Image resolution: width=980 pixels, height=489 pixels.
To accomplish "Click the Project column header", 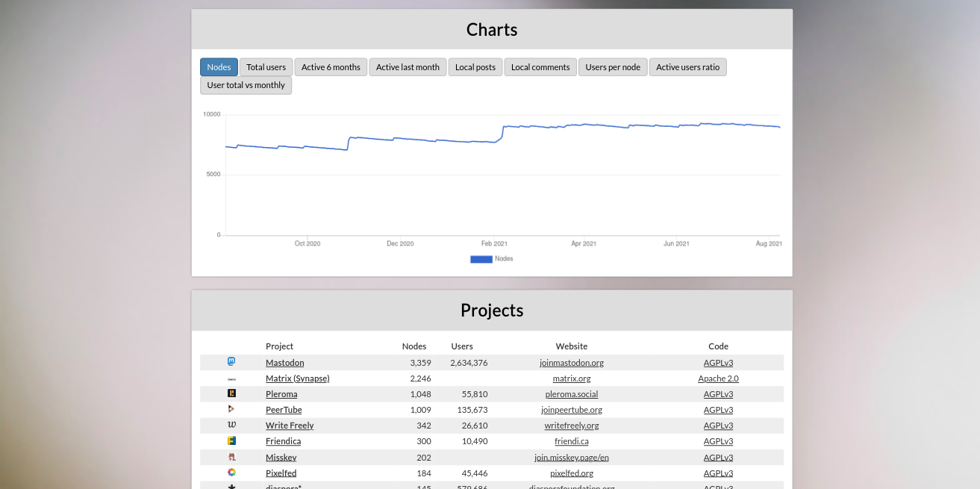I will coord(279,346).
